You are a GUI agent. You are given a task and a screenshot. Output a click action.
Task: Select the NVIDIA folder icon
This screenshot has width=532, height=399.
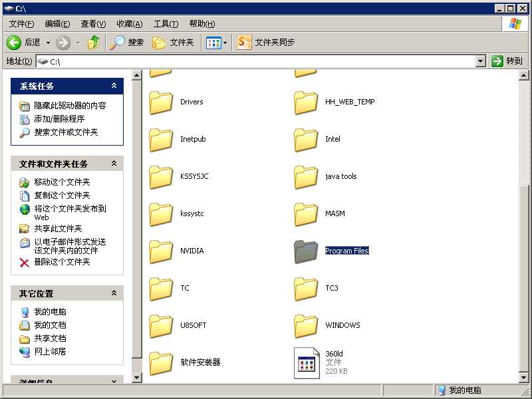pos(161,251)
